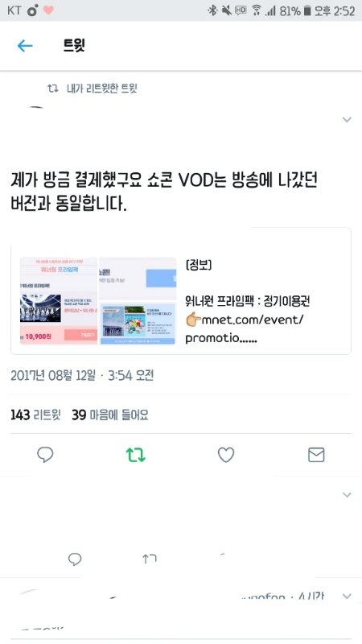
Task: Open chevron menu next to the 4시간 reply
Action: [x=347, y=596]
